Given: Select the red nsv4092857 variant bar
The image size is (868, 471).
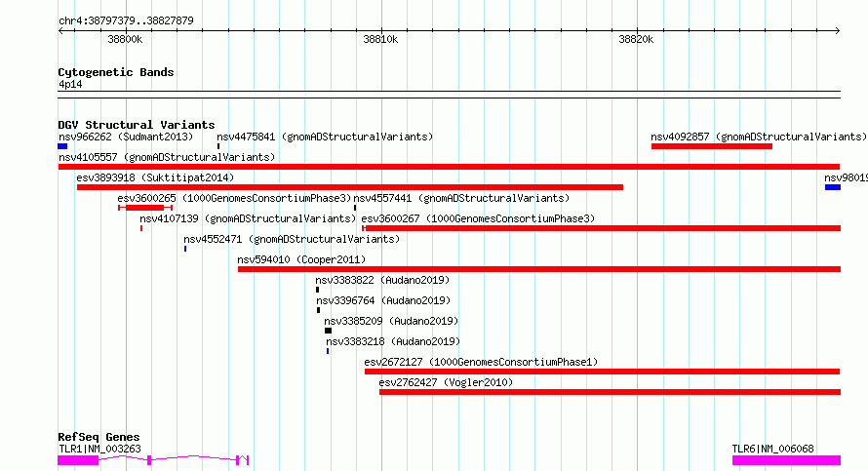Looking at the screenshot, I should (x=712, y=146).
